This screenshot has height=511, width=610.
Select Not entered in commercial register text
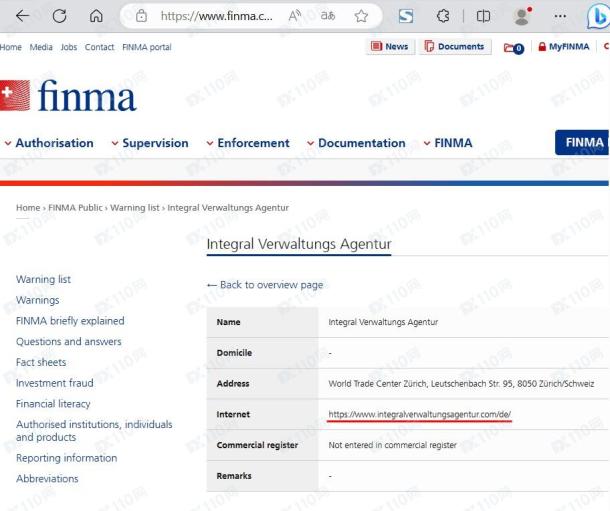point(392,445)
